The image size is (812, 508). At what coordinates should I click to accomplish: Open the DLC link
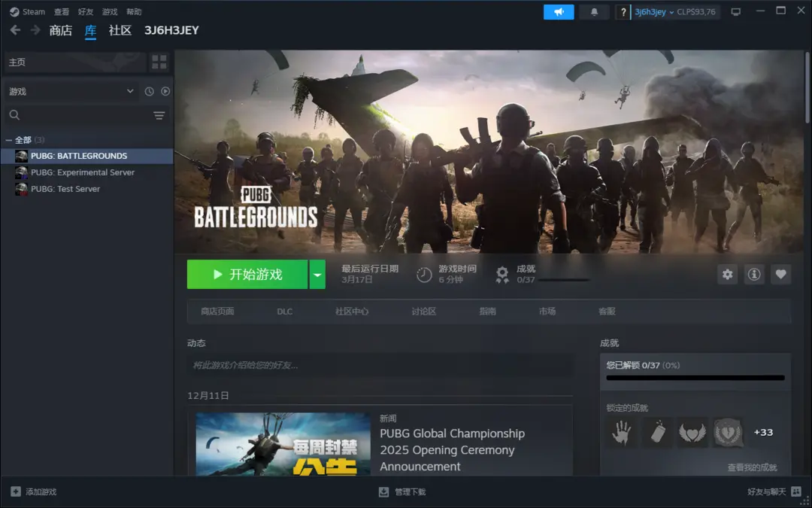click(285, 312)
